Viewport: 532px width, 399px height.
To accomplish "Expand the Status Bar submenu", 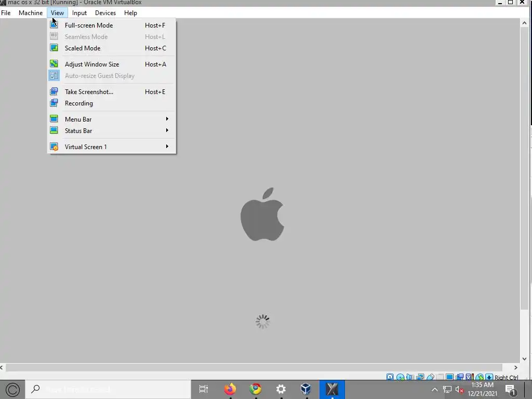I will [x=112, y=130].
